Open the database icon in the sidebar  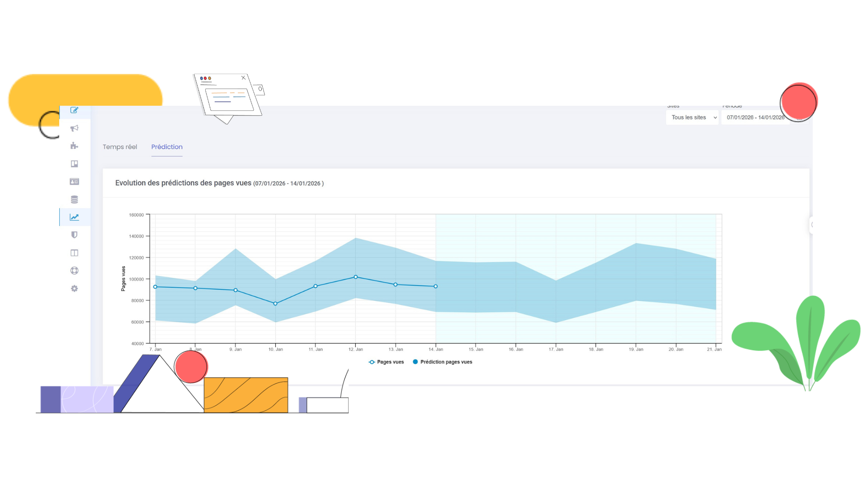pos(74,199)
